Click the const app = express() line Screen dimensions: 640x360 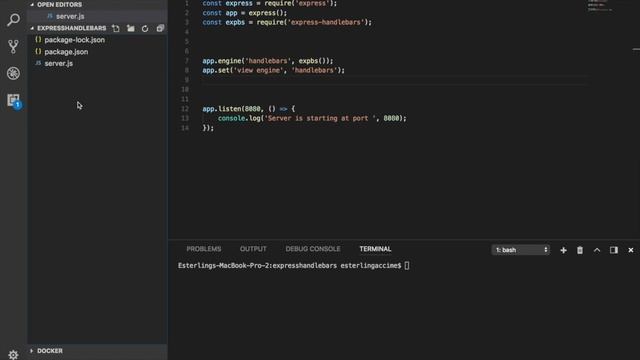pos(244,13)
